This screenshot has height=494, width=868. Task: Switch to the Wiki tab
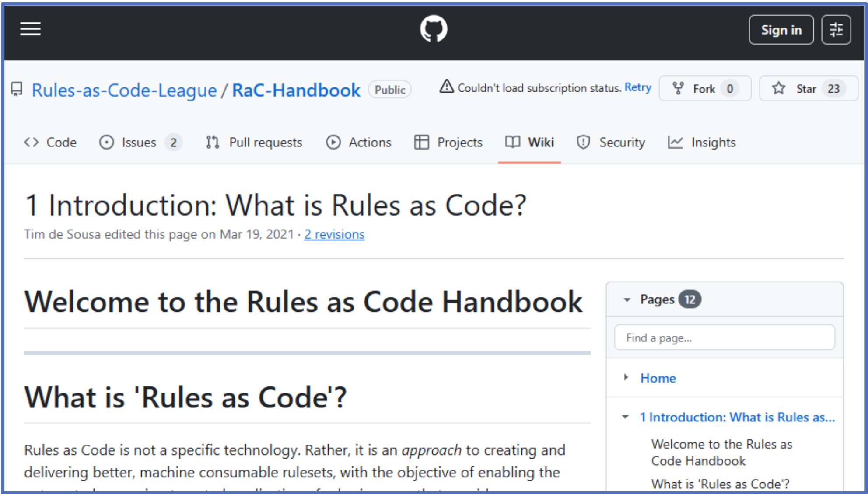coord(530,142)
